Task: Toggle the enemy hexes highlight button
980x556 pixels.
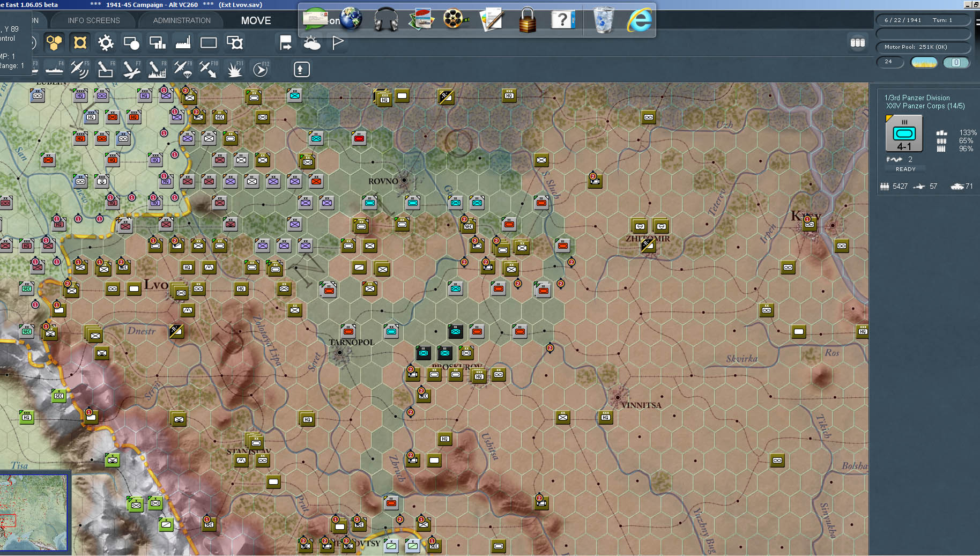Action: (80, 42)
